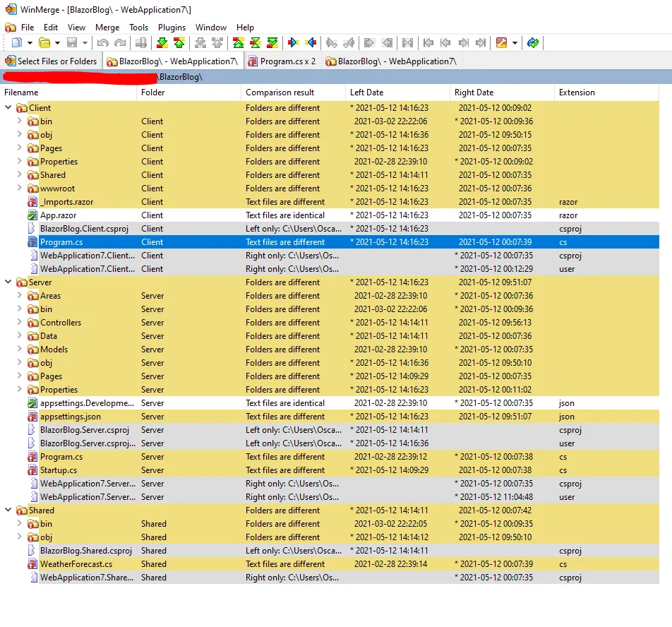Open dropdown arrow next to Open icon

pos(57,43)
